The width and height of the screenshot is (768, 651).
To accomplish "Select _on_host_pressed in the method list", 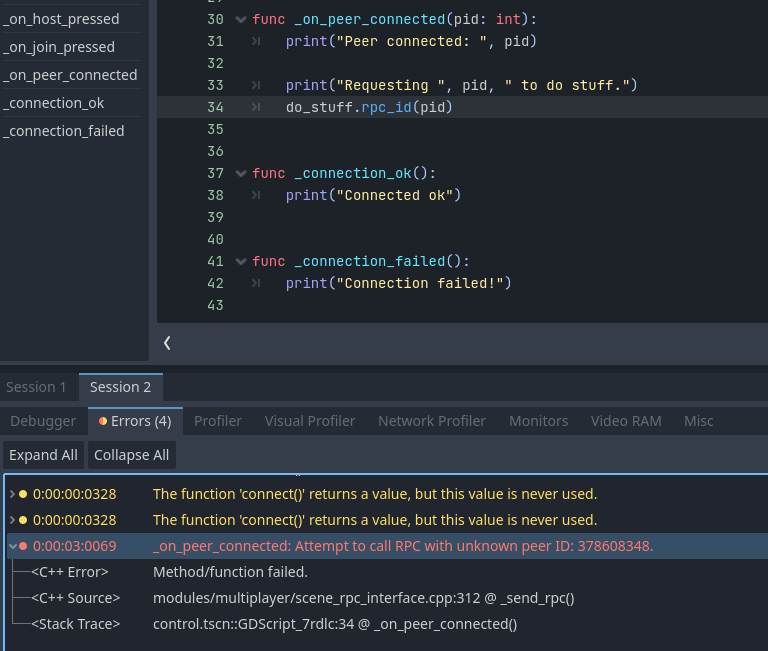I will (61, 19).
